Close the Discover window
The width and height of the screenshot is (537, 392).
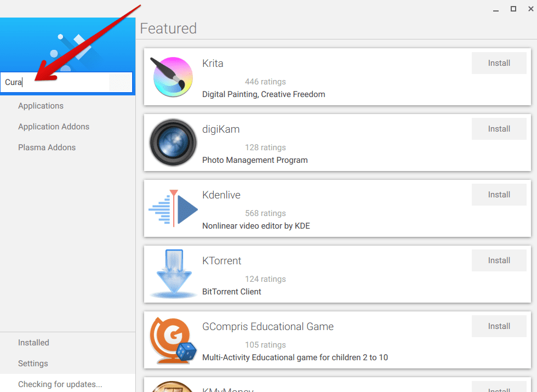pos(531,9)
